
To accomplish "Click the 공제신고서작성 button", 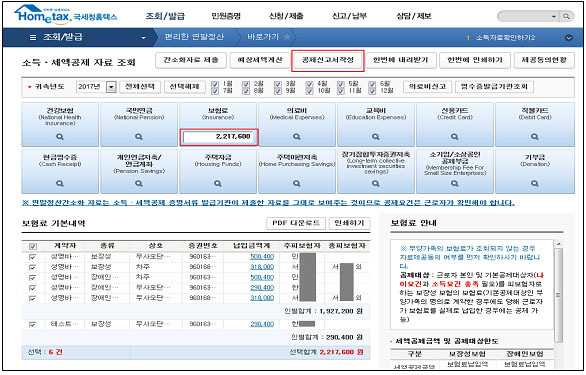I will (328, 60).
